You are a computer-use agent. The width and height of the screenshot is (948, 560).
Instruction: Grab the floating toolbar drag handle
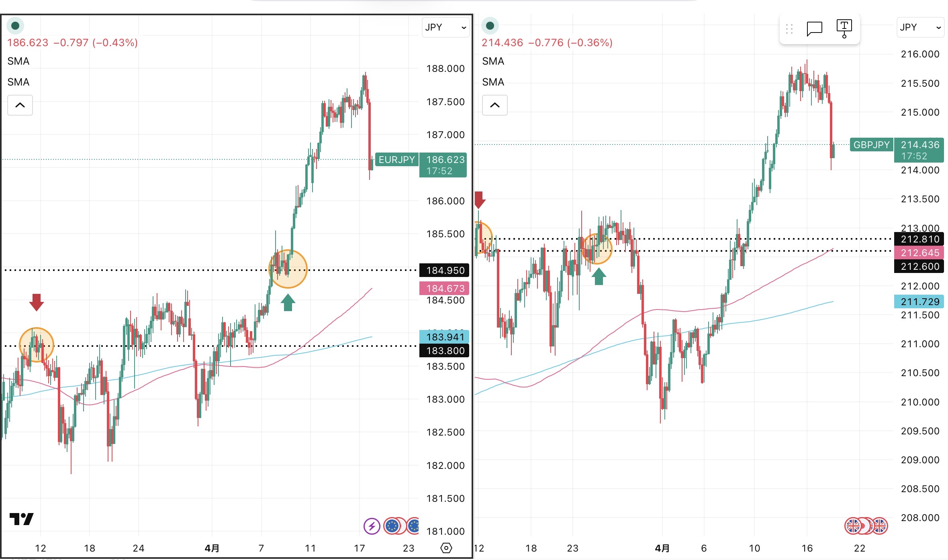pyautogui.click(x=789, y=29)
